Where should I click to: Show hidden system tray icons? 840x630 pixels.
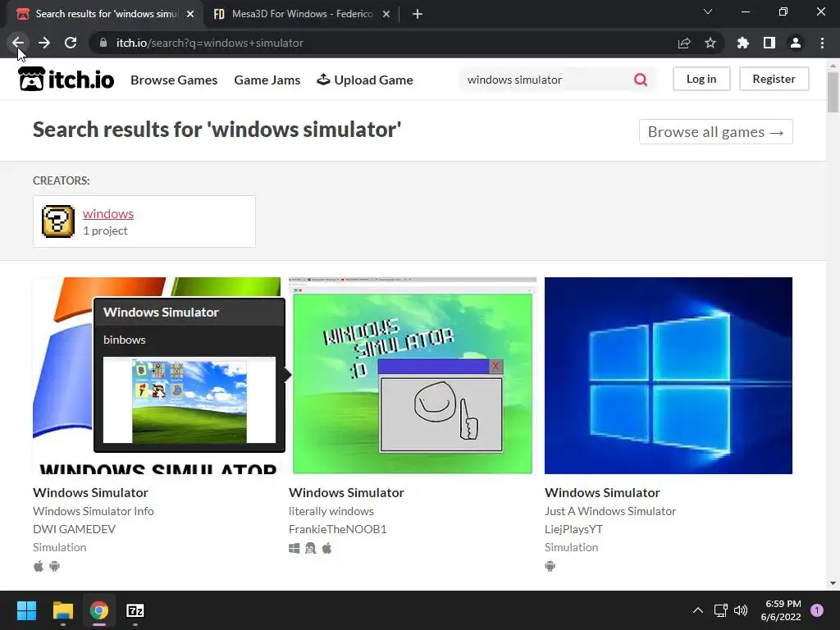point(697,610)
